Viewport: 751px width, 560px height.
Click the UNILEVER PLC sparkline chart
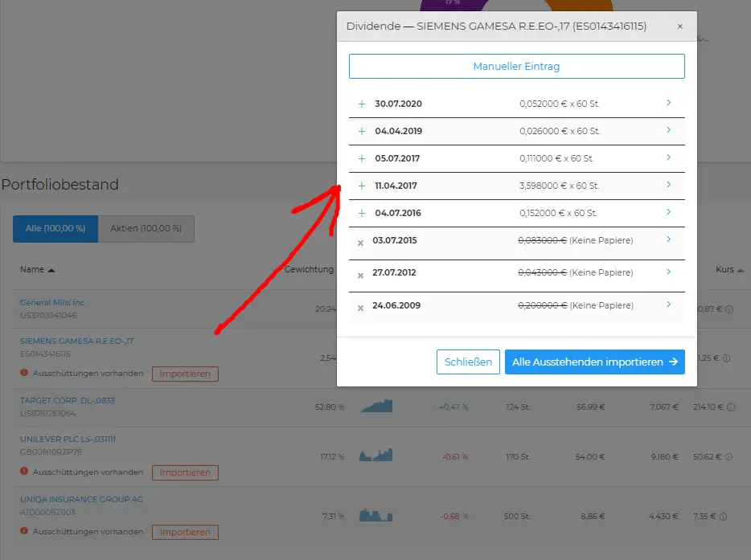coord(376,455)
